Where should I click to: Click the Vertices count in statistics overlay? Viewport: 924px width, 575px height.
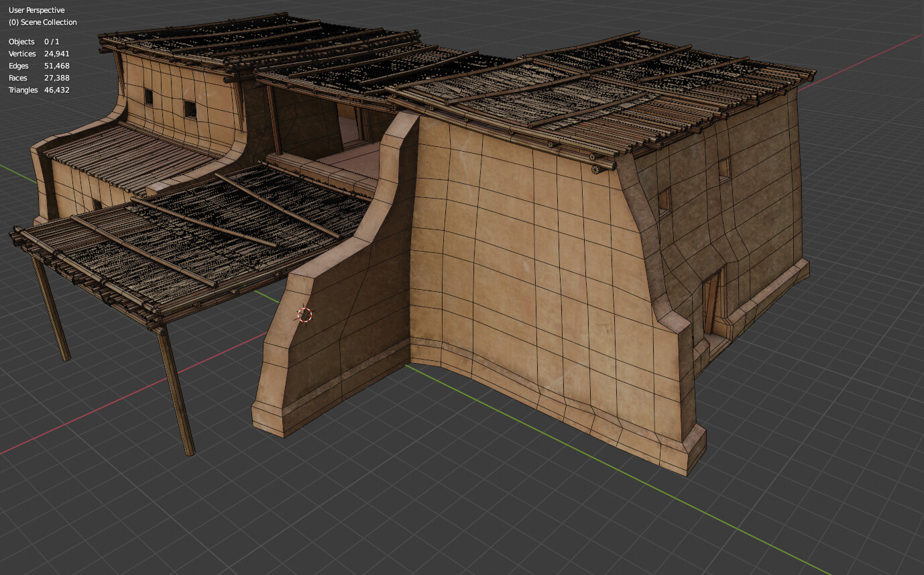[34, 54]
